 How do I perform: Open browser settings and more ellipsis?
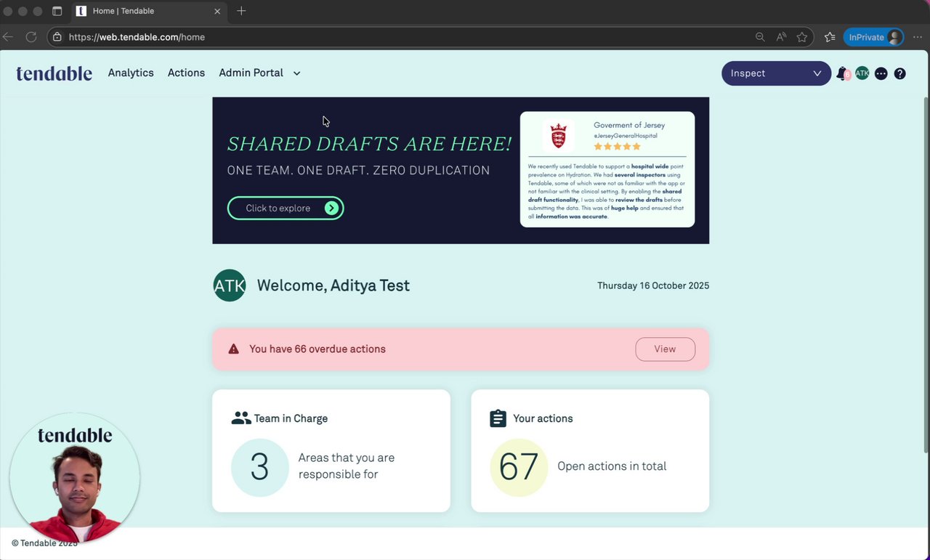[x=918, y=37]
